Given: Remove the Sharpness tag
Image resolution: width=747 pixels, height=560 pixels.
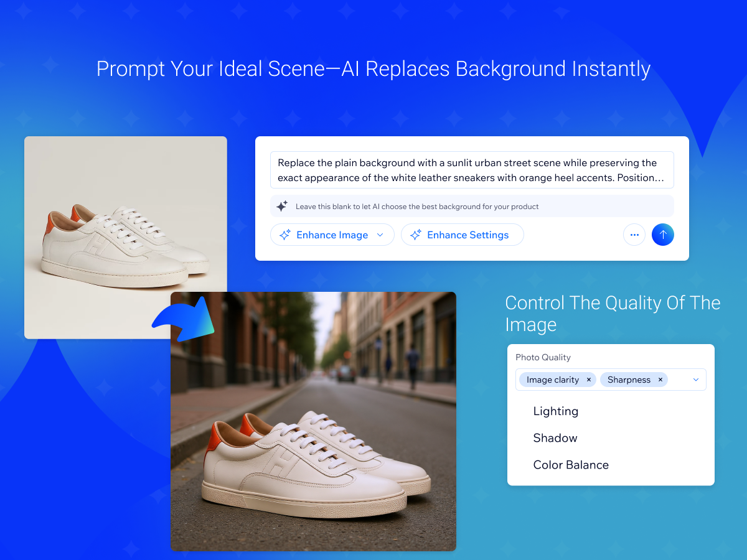Looking at the screenshot, I should pyautogui.click(x=660, y=380).
